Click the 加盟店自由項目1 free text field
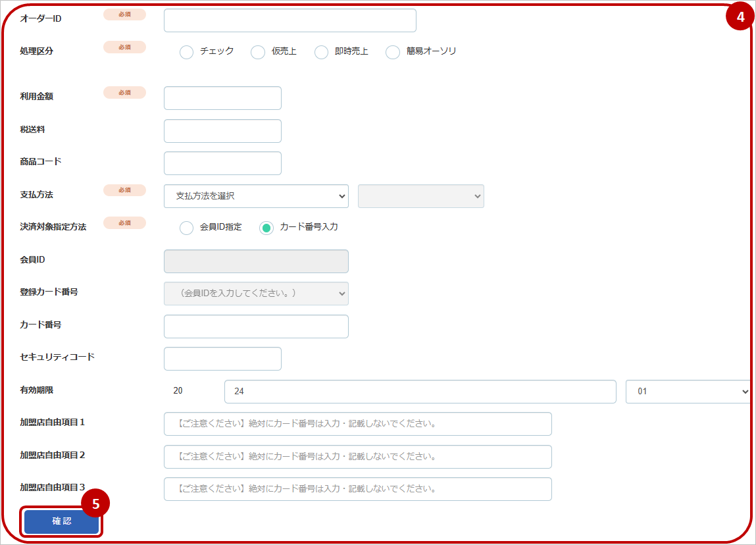The height and width of the screenshot is (545, 756). pos(357,424)
